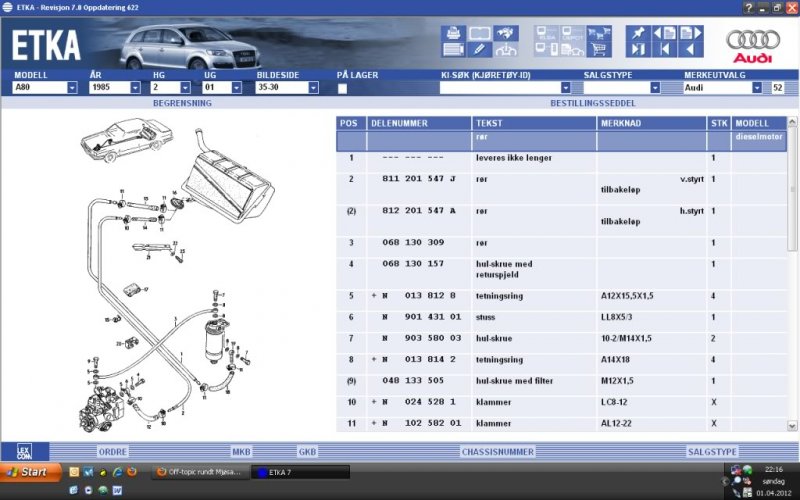Click the keyboard icon below the printer
The width and height of the screenshot is (800, 500).
[x=452, y=49]
